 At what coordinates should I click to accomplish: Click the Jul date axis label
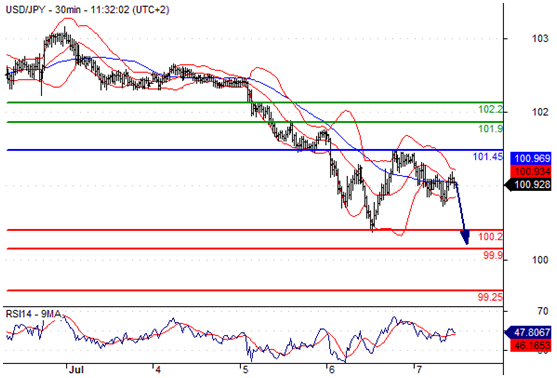76,370
